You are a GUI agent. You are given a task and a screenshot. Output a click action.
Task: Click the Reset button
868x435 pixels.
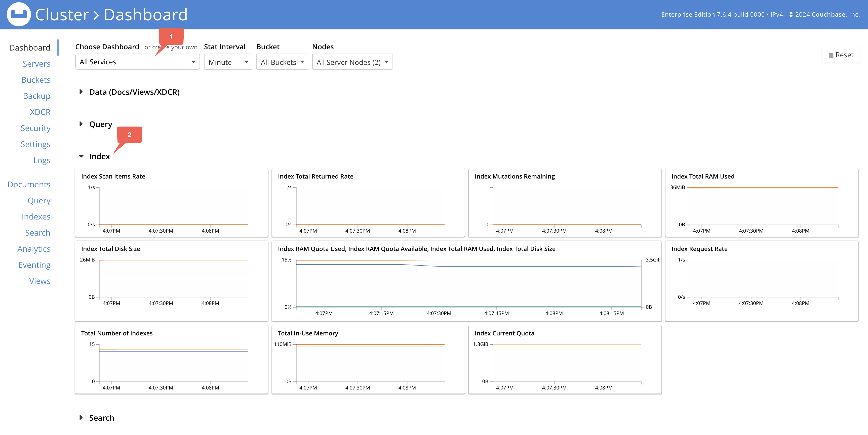[x=841, y=54]
